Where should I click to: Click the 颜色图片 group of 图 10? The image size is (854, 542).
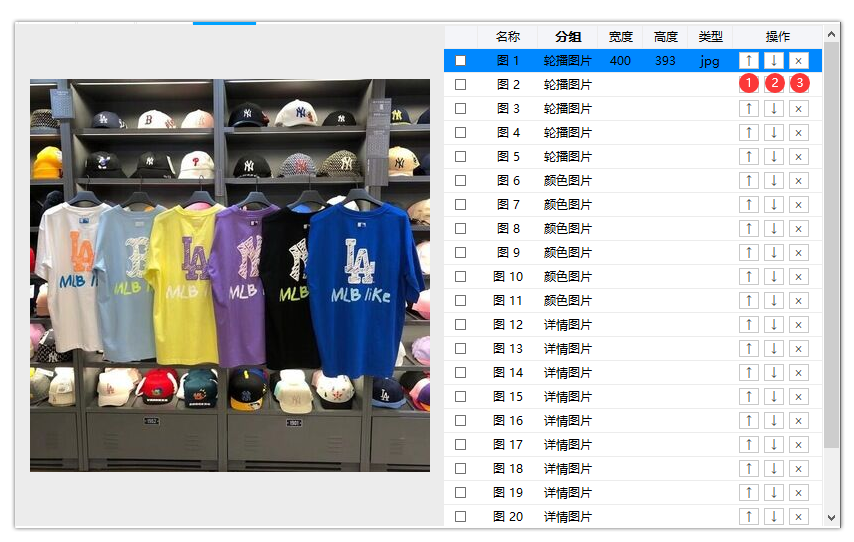click(x=568, y=276)
